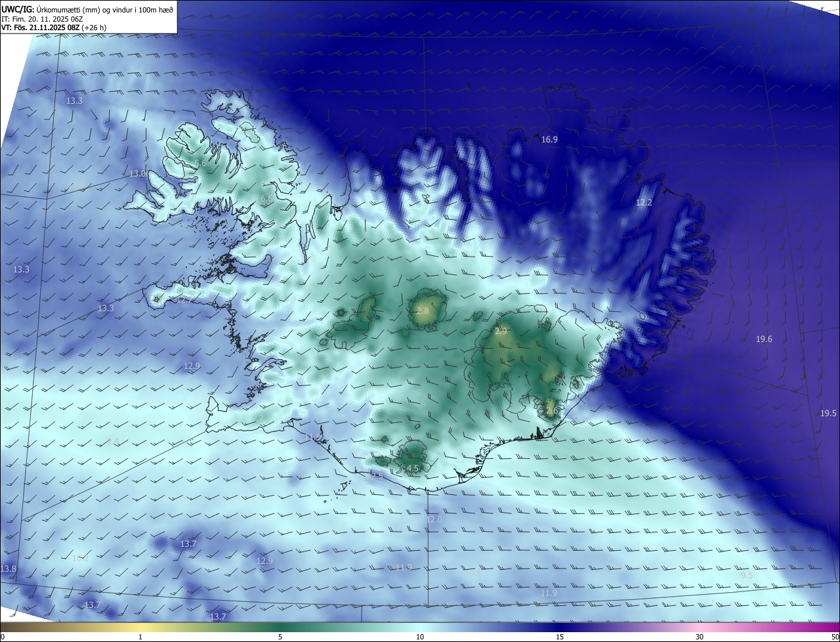The width and height of the screenshot is (840, 642).
Task: Select the 5.6 value on the Westfjords
Action: (x=201, y=163)
